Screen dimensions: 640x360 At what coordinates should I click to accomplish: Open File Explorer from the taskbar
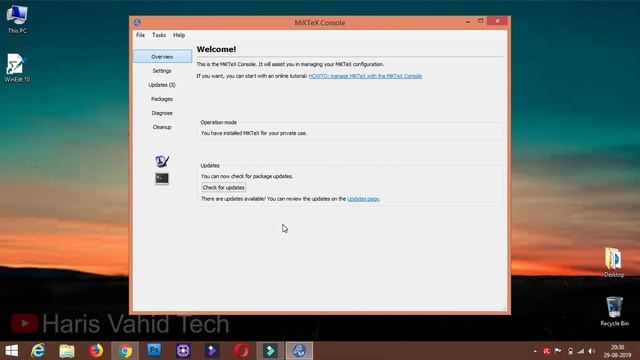coord(67,351)
